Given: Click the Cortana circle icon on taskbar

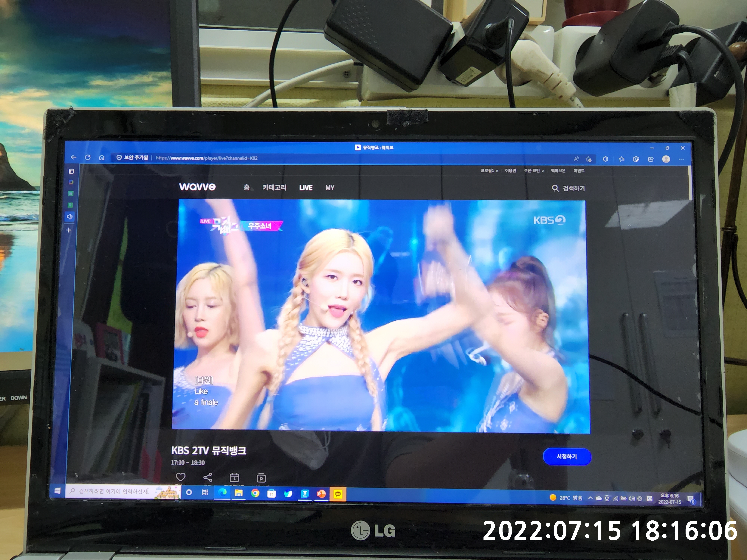Looking at the screenshot, I should [189, 492].
